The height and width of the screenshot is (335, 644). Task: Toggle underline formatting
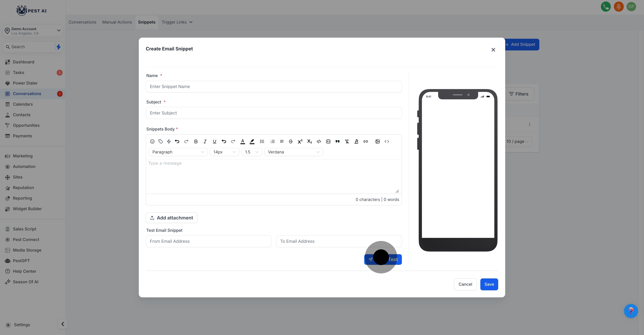point(214,141)
